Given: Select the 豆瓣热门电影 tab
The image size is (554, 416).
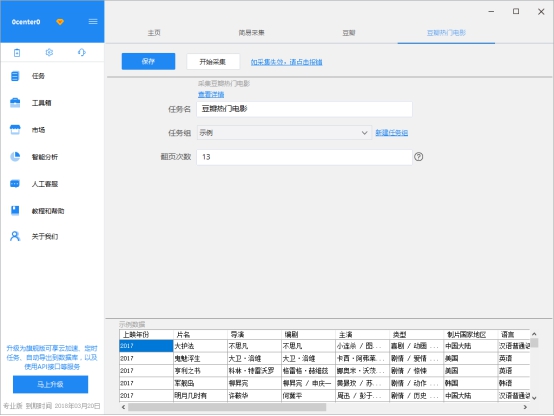Looking at the screenshot, I should pos(446,33).
